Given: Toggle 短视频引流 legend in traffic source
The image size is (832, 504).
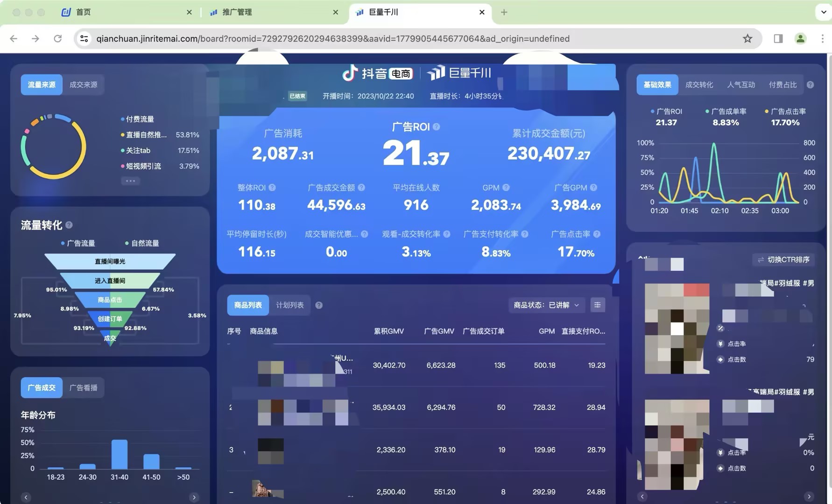Looking at the screenshot, I should pyautogui.click(x=141, y=166).
